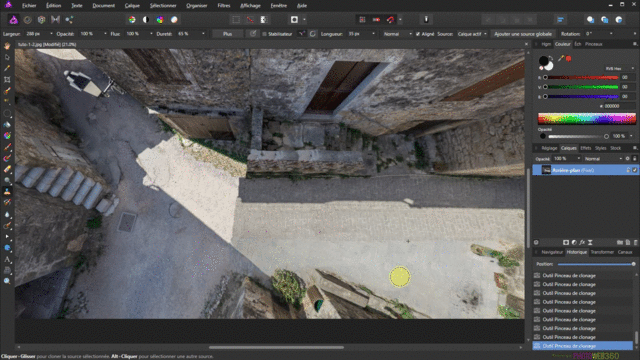
Task: Toggle the pressure control beside the Plus button
Action: pyautogui.click(x=253, y=34)
